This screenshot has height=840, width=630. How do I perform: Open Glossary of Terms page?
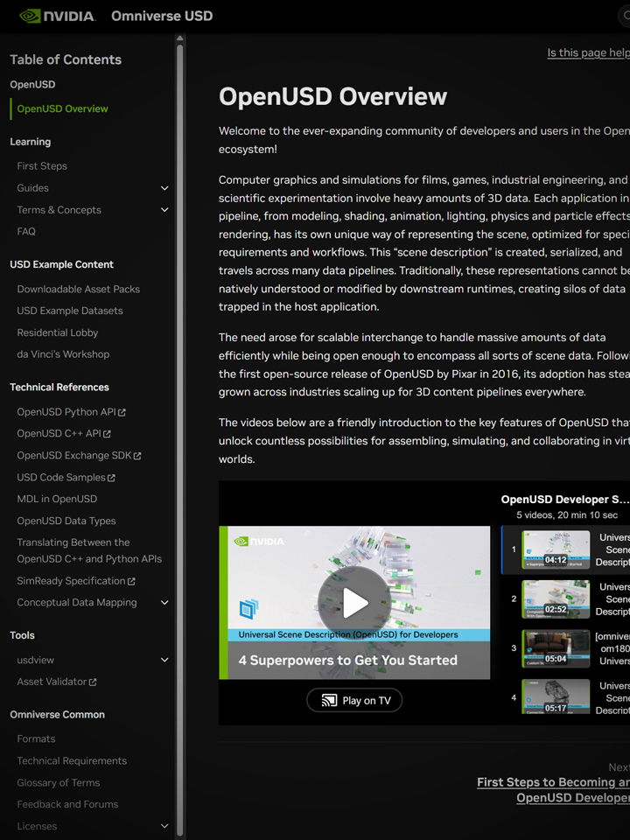[x=59, y=782]
